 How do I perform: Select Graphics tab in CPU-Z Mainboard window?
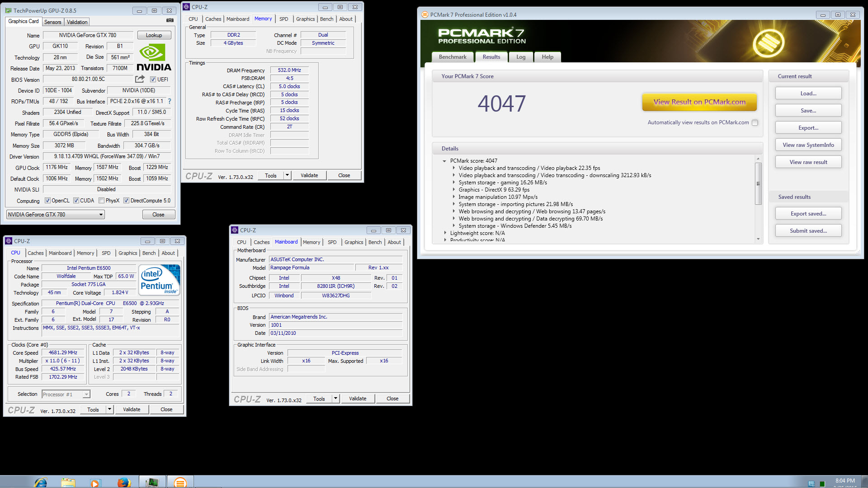click(x=354, y=242)
